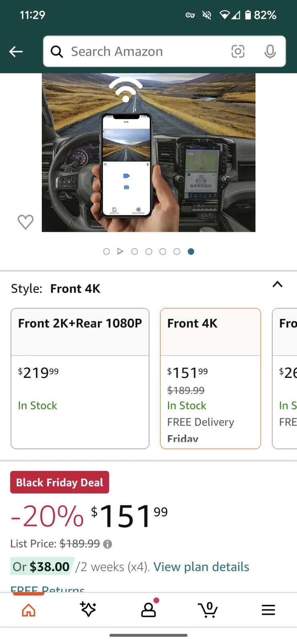297x644 pixels.
Task: Open hamburger menu icon
Action: click(x=268, y=610)
